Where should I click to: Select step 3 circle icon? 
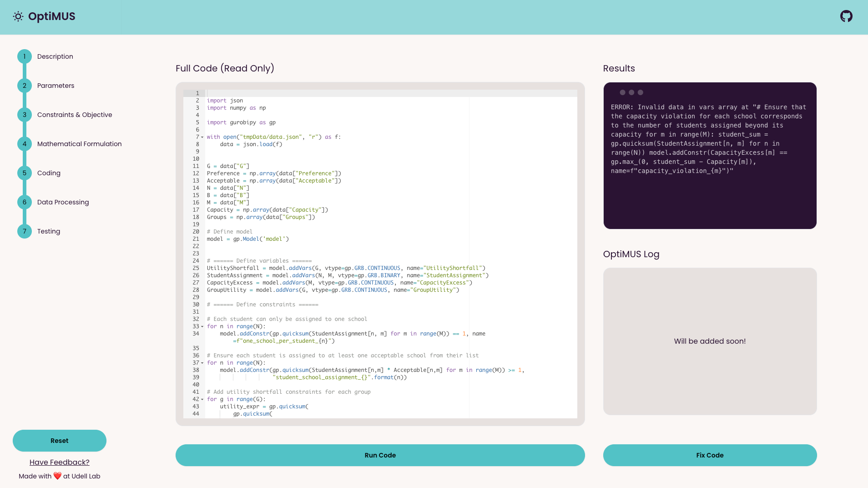[x=25, y=115]
